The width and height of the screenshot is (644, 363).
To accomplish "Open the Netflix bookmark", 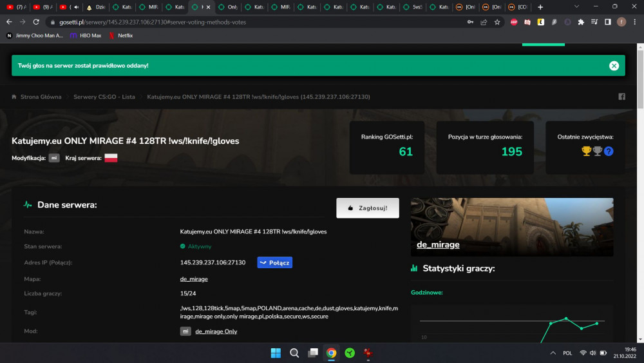I will coord(121,35).
